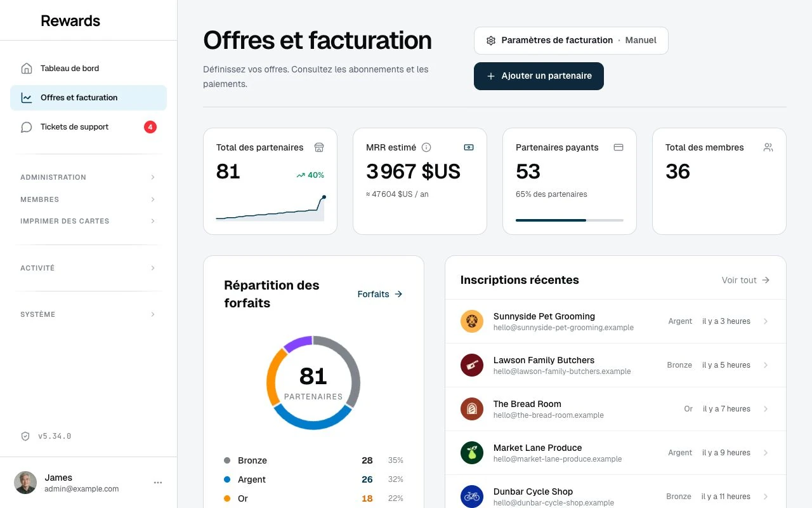Image resolution: width=812 pixels, height=508 pixels.
Task: Expand the ADMINISTRATION section
Action: click(x=88, y=177)
